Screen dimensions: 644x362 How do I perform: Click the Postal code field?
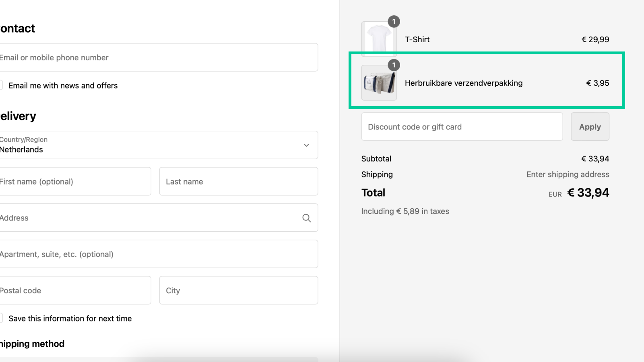(75, 290)
